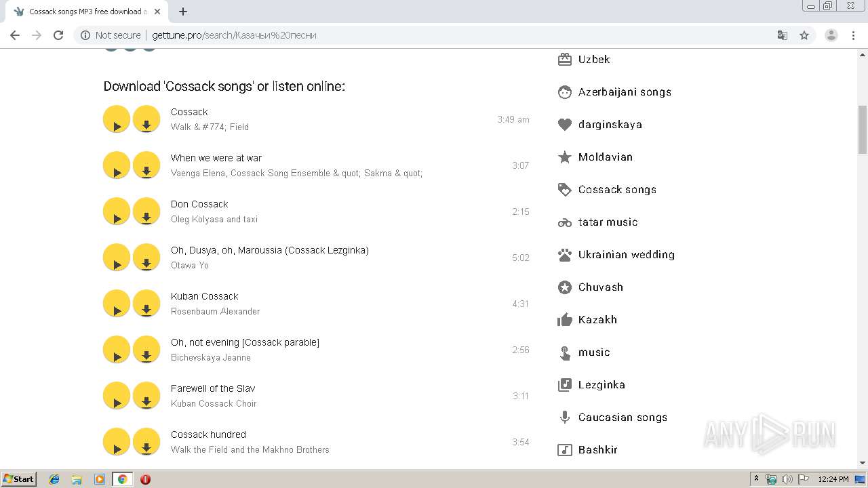Screen dimensions: 868x488
Task: Download the song Cossack by Walk Field
Action: tap(146, 119)
